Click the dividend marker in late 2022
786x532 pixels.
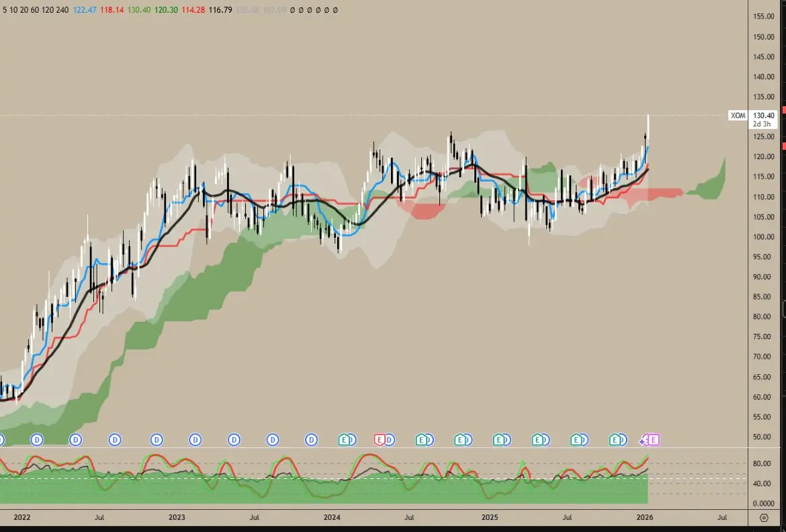tap(157, 440)
